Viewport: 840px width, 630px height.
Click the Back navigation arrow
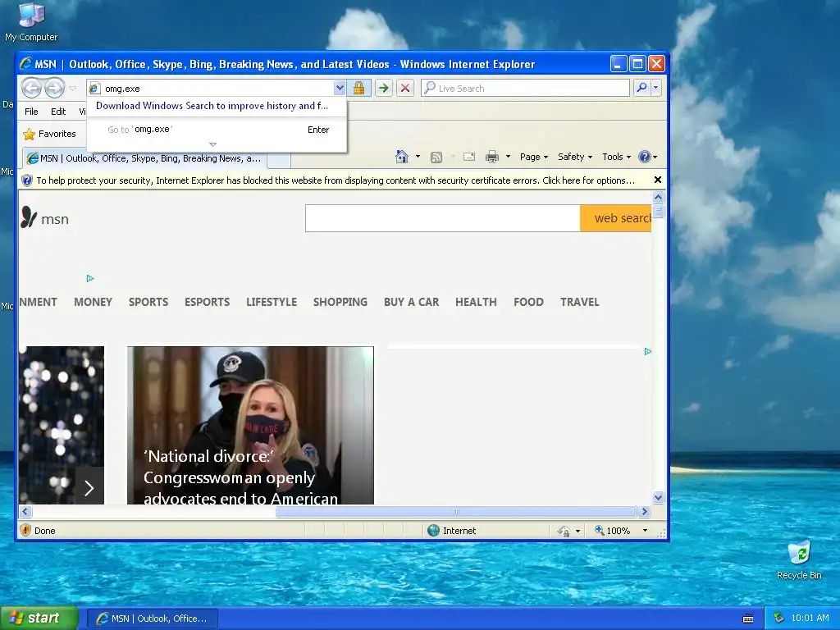[32, 88]
